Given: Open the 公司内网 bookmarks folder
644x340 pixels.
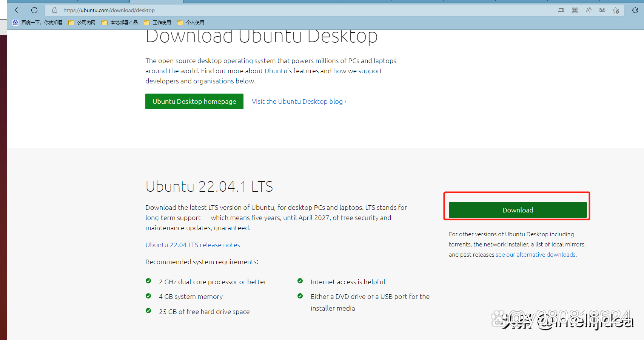Looking at the screenshot, I should pyautogui.click(x=82, y=23).
